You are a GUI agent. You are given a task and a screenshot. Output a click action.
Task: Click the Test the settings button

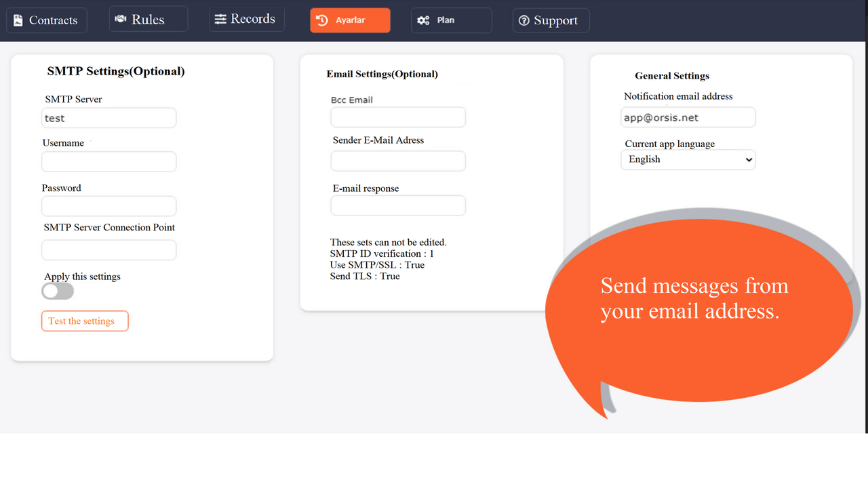pyautogui.click(x=85, y=321)
